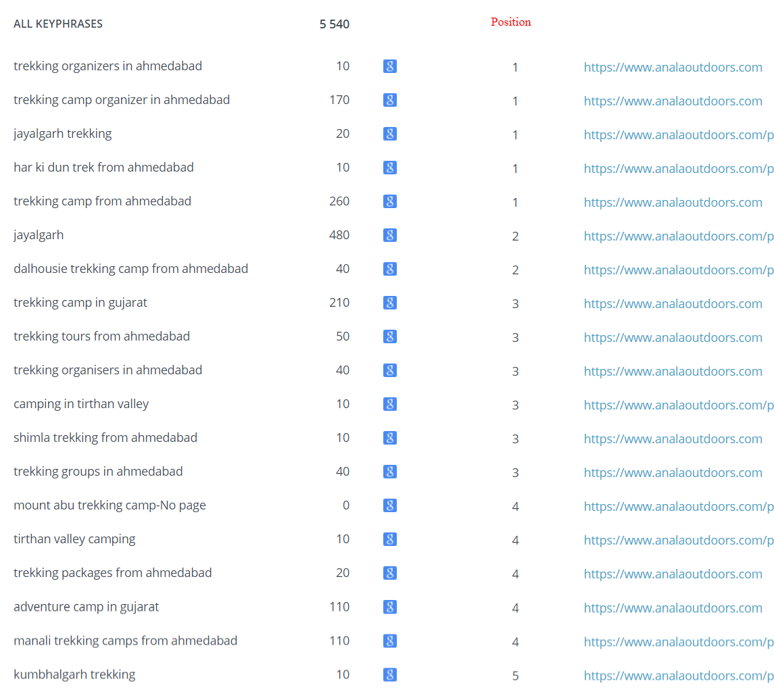Viewport: 774px width, 700px height.
Task: Select keyphrase dalhousie trekking camp from ahmedabad
Action: pos(131,269)
